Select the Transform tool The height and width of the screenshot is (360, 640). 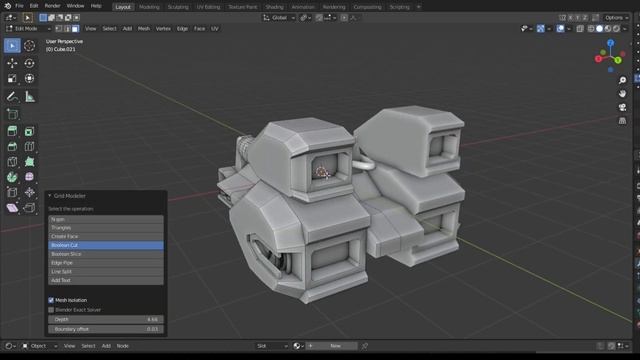[29, 78]
